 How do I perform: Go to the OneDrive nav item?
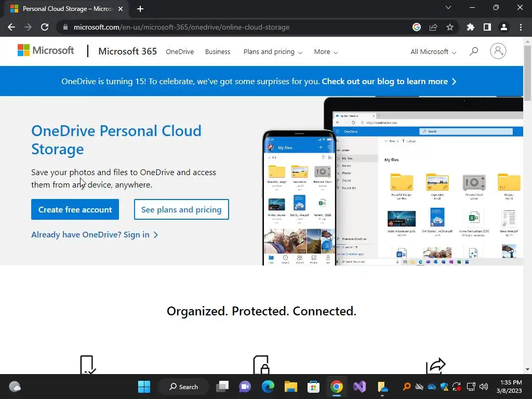point(180,52)
